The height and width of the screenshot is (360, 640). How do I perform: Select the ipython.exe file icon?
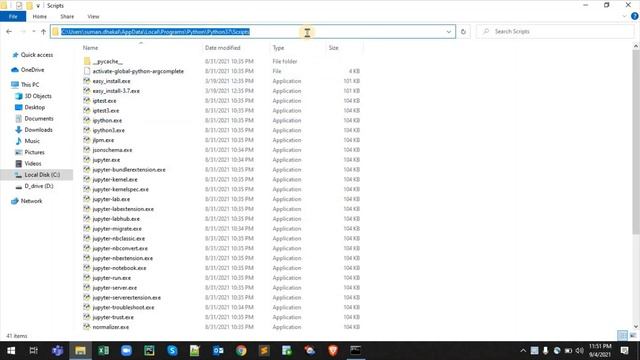(87, 120)
